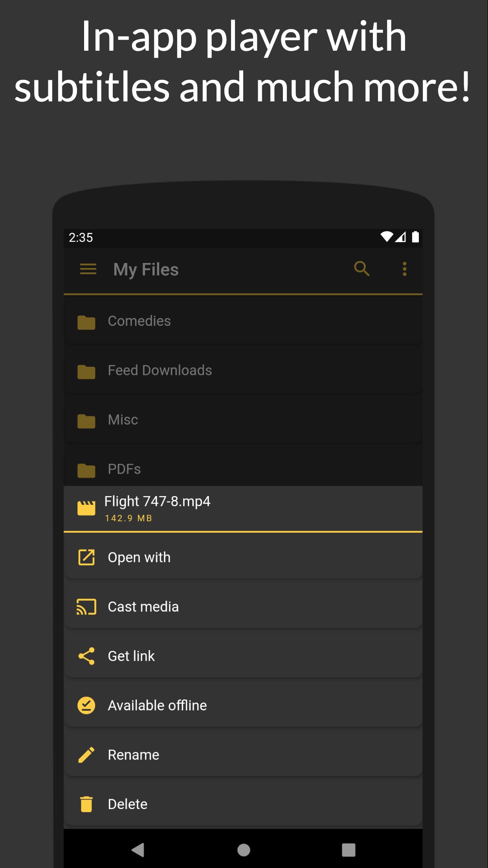Tap the Android recent apps square button
The height and width of the screenshot is (868, 488).
[x=349, y=850]
